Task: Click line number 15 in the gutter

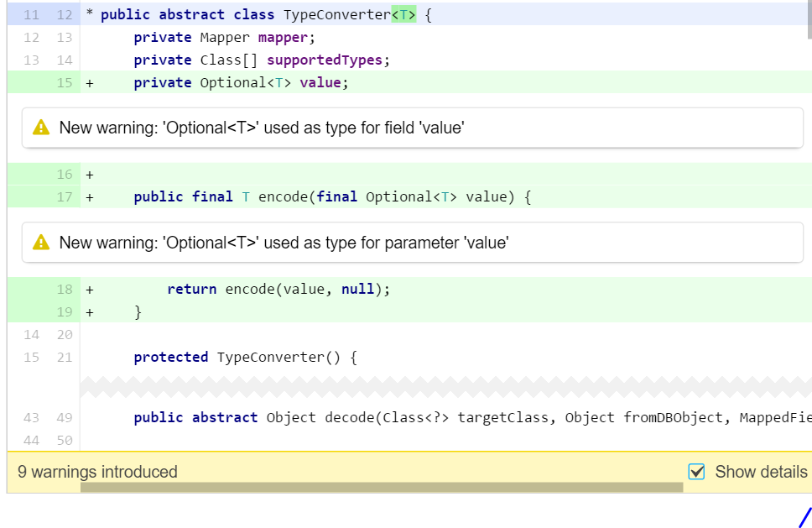Action: pyautogui.click(x=65, y=82)
